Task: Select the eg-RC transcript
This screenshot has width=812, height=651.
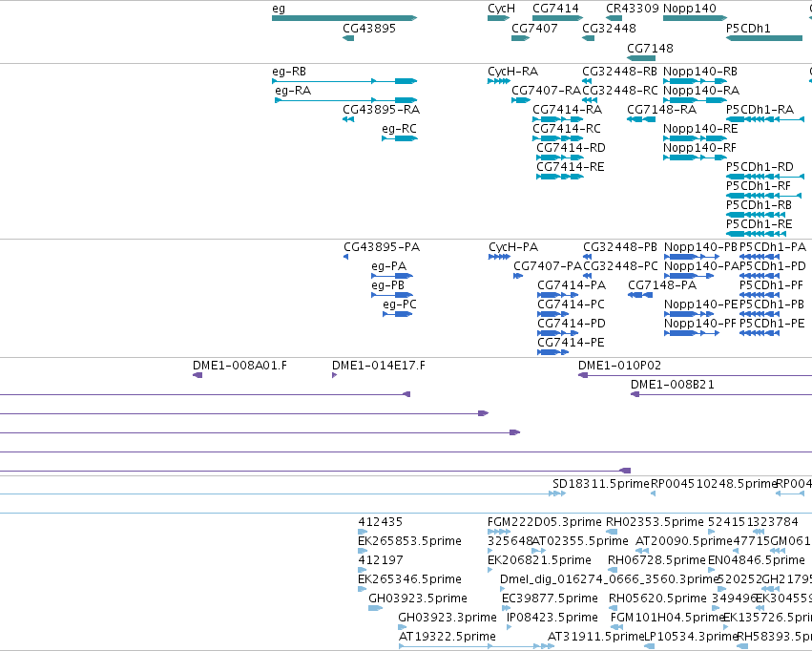Action: tap(399, 138)
